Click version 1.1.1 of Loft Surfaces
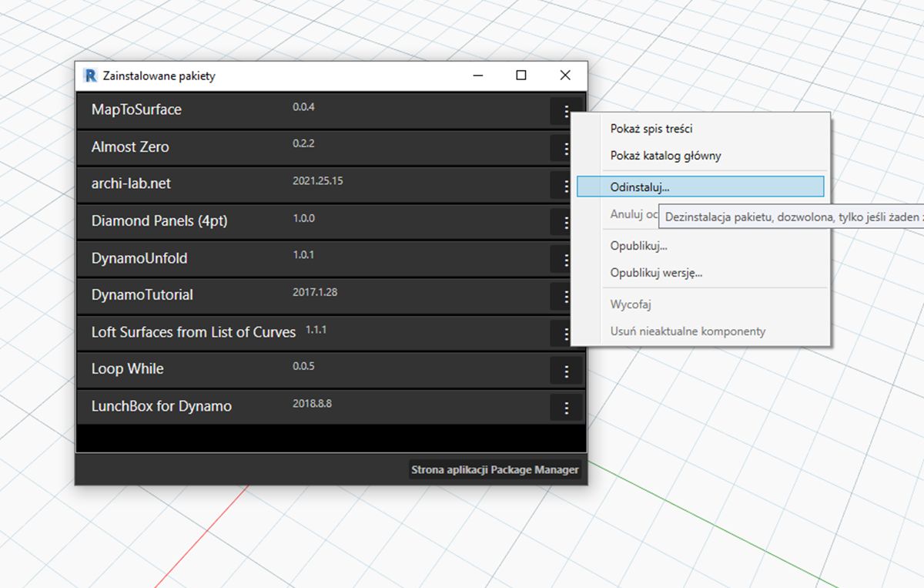The width and height of the screenshot is (924, 588). [x=316, y=329]
